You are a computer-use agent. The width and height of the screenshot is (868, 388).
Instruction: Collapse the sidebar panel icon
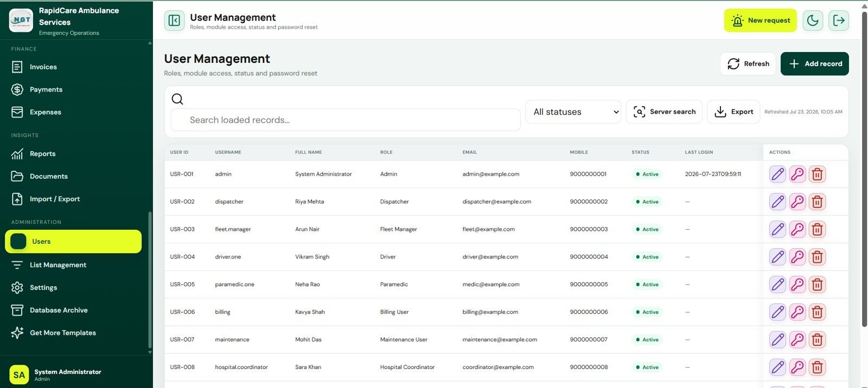tap(174, 21)
